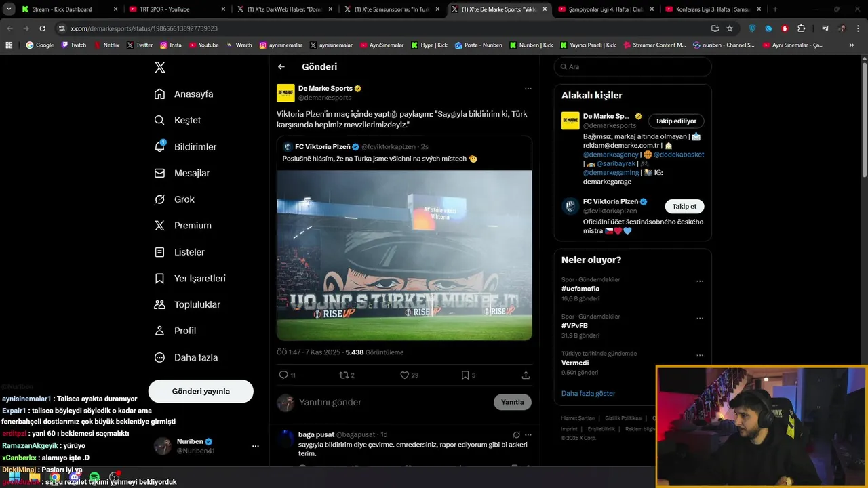This screenshot has width=868, height=488.
Task: Open more options on De Marke post
Action: tap(528, 89)
